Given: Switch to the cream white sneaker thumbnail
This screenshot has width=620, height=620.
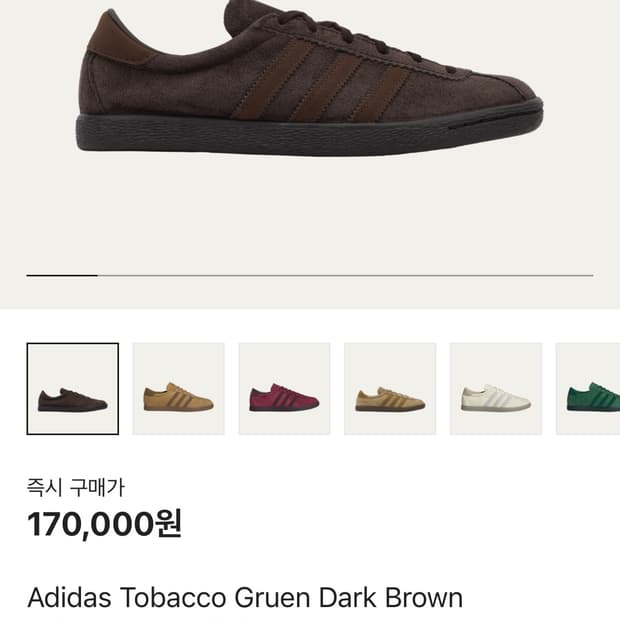Looking at the screenshot, I should point(496,389).
